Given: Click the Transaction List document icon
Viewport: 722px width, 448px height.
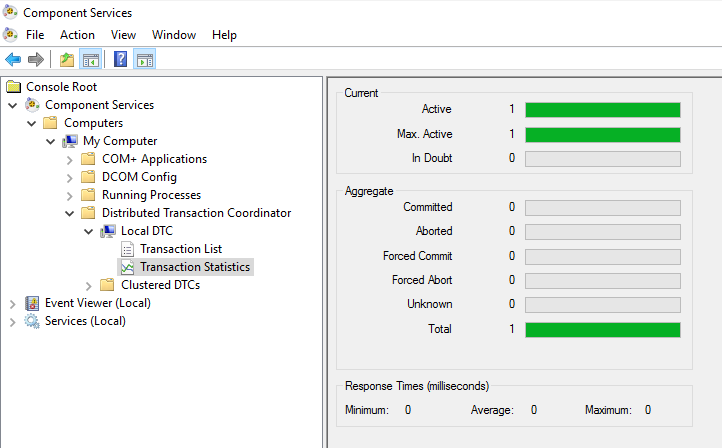Looking at the screenshot, I should click(128, 249).
